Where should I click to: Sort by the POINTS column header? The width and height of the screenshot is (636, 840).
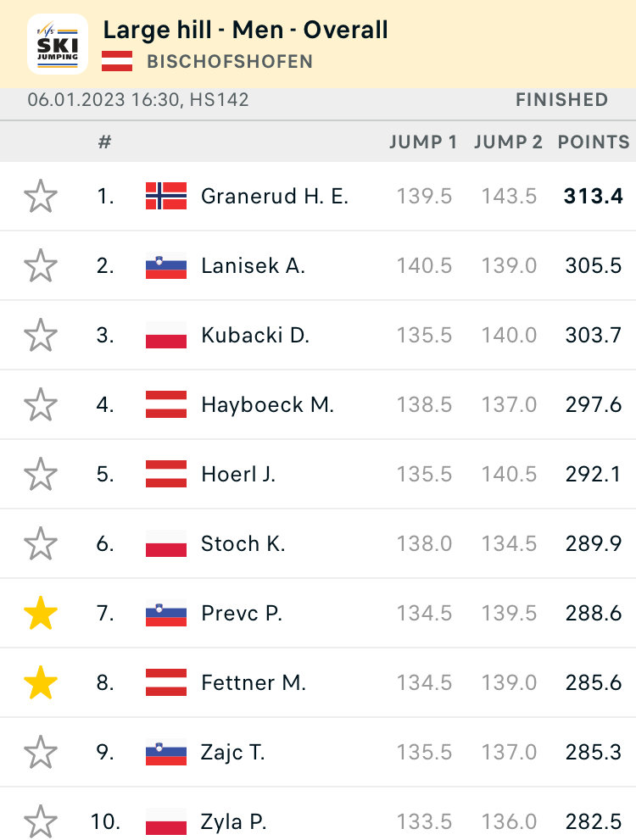click(594, 142)
